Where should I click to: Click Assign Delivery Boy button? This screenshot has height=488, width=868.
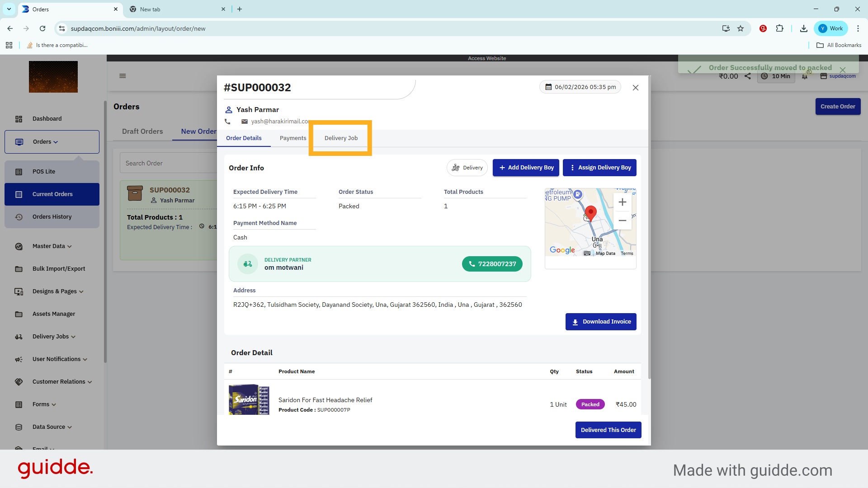[599, 168]
